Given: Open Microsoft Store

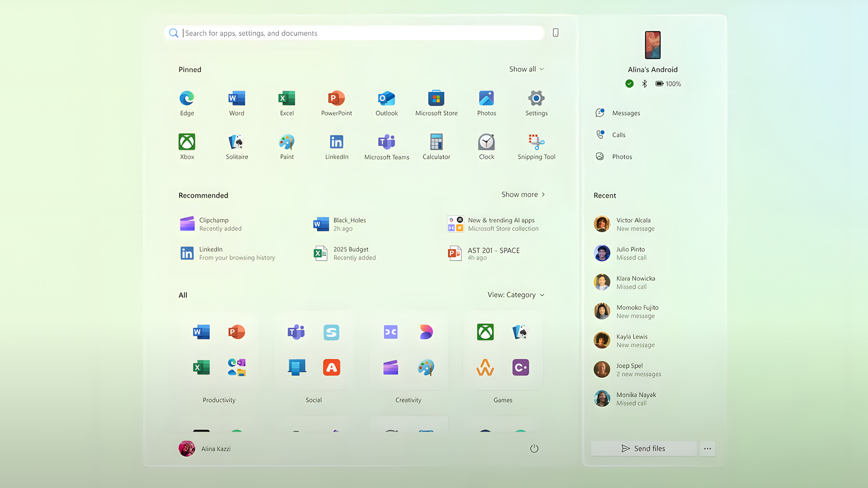Looking at the screenshot, I should click(436, 103).
